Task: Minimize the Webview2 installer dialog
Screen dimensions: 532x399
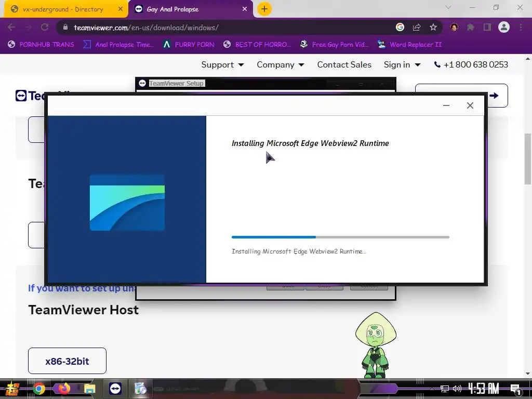Action: (x=446, y=105)
